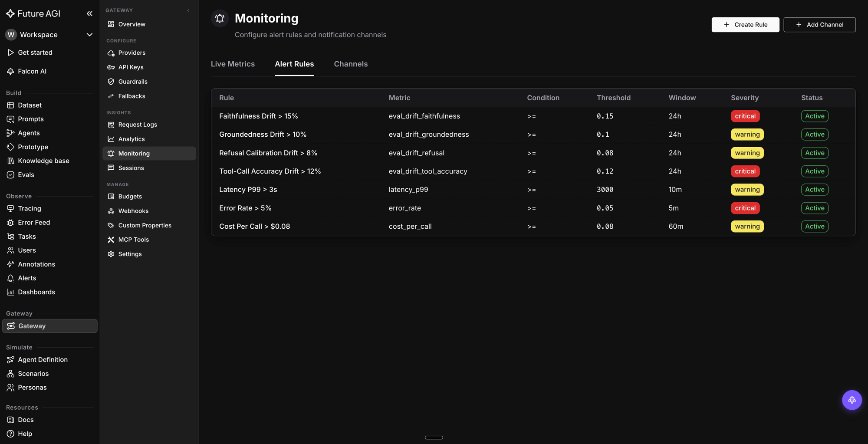Switch to the Live Metrics tab

click(233, 64)
